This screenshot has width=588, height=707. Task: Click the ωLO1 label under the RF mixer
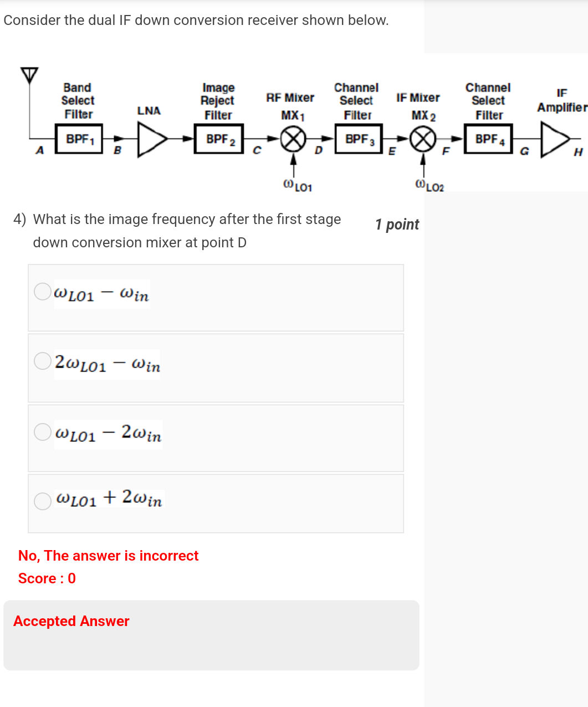(298, 186)
